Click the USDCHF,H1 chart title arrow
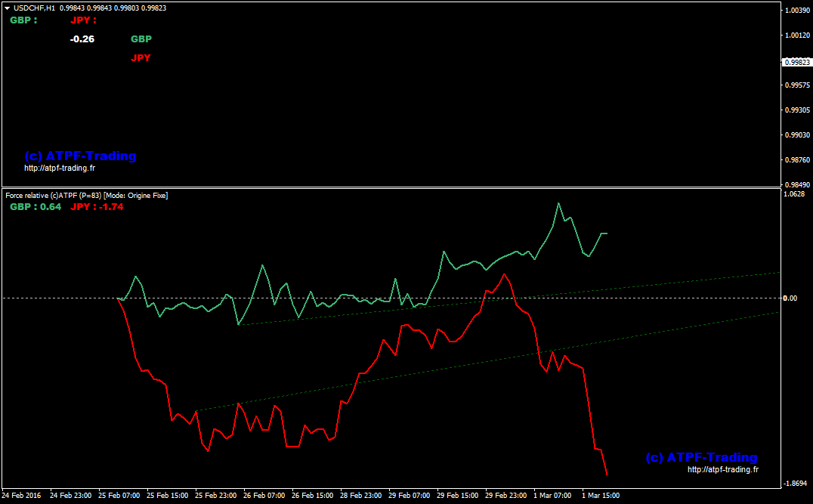The image size is (813, 504). 8,8
